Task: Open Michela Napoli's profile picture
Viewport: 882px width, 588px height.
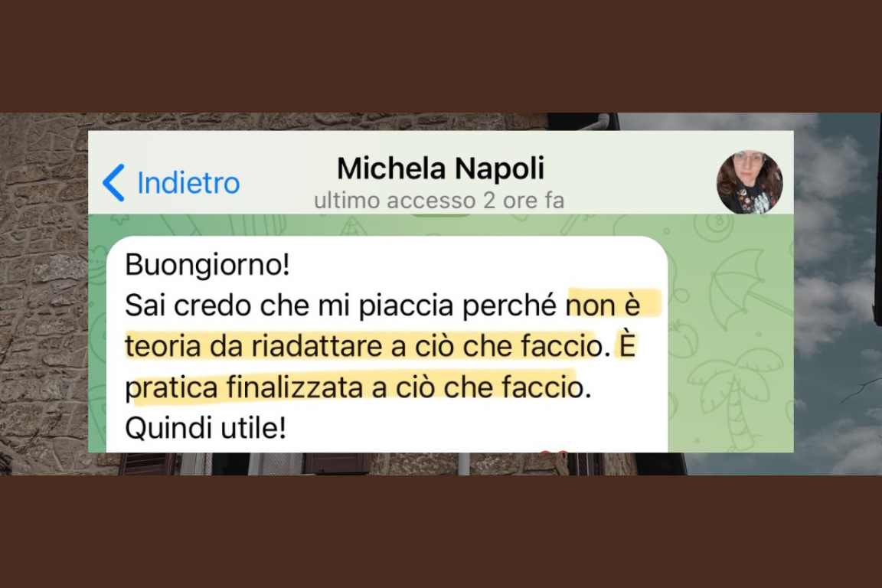Action: (750, 181)
